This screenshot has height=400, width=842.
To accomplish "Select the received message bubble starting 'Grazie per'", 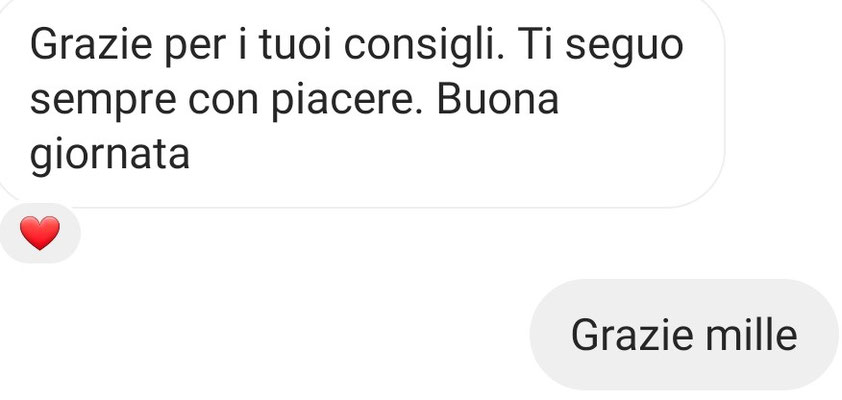I will click(361, 102).
